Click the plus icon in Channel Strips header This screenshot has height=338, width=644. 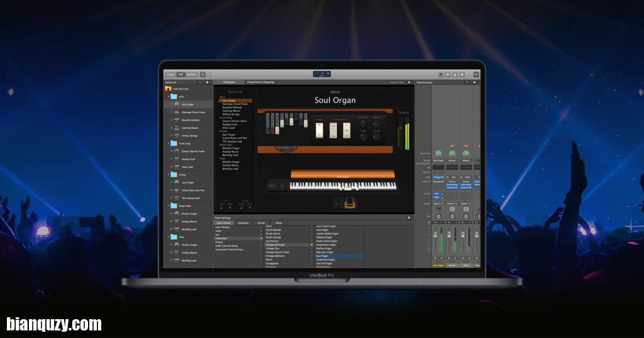click(467, 82)
